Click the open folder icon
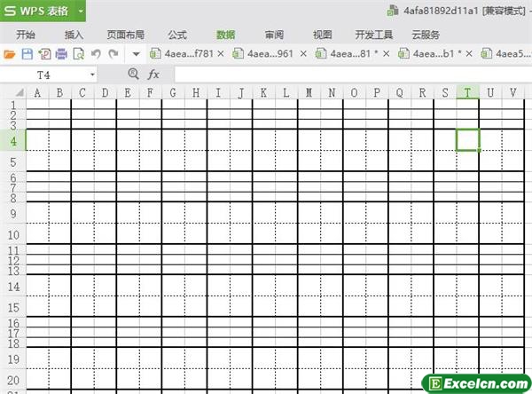This screenshot has width=532, height=394. [x=10, y=54]
